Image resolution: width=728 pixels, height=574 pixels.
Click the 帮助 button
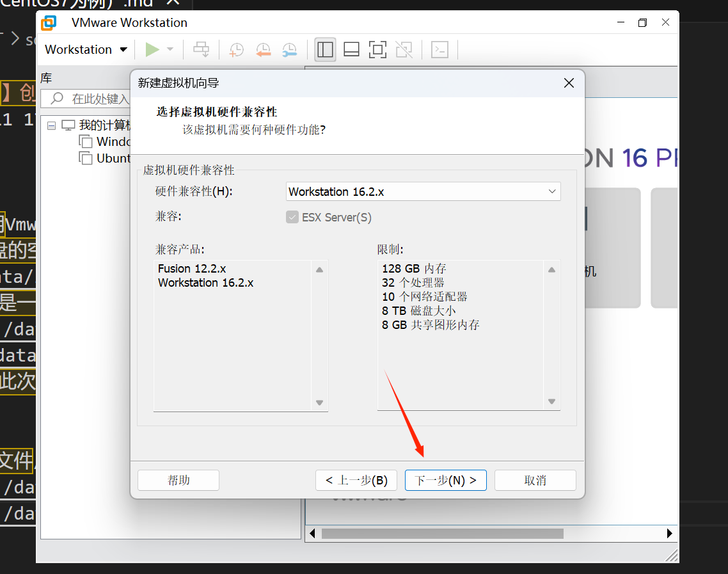coord(178,480)
